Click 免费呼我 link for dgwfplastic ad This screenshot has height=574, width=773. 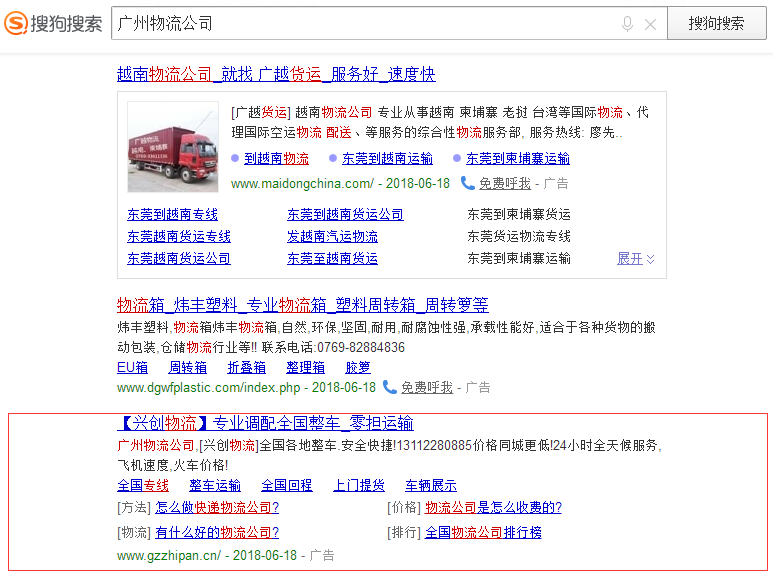click(427, 388)
